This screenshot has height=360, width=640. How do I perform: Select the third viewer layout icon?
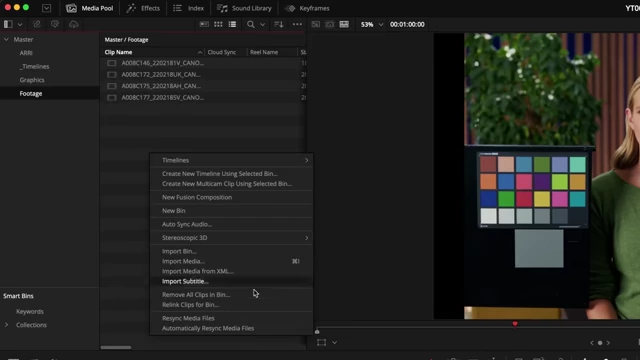pos(344,24)
